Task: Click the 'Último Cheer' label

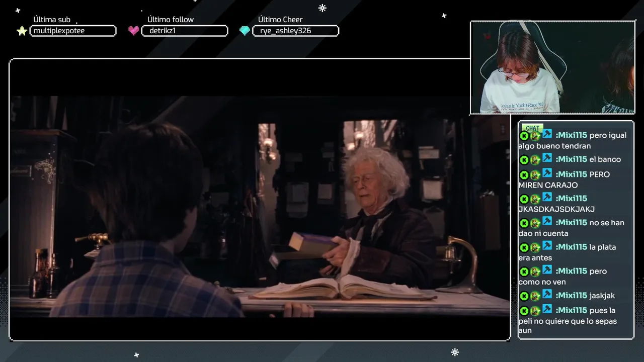Action: click(x=280, y=20)
